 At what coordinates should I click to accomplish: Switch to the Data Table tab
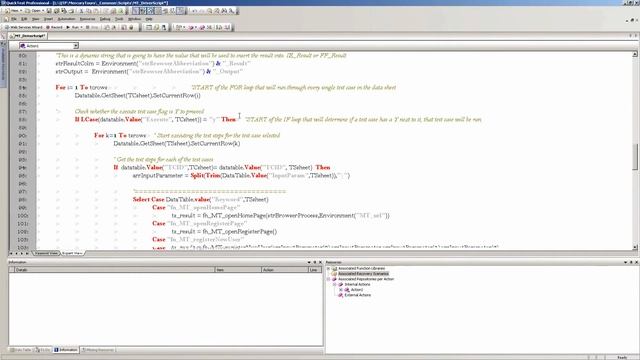pos(21,350)
